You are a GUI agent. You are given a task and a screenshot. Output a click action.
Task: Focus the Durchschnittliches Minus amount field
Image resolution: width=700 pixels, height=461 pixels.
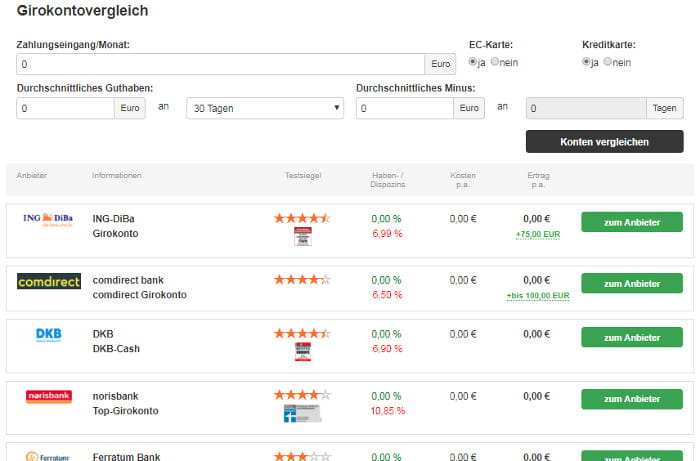pyautogui.click(x=404, y=108)
